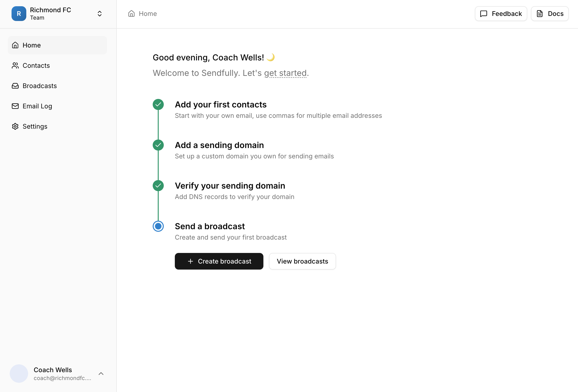Click the breadcrumb house icon in header
The image size is (578, 392).
pyautogui.click(x=131, y=14)
